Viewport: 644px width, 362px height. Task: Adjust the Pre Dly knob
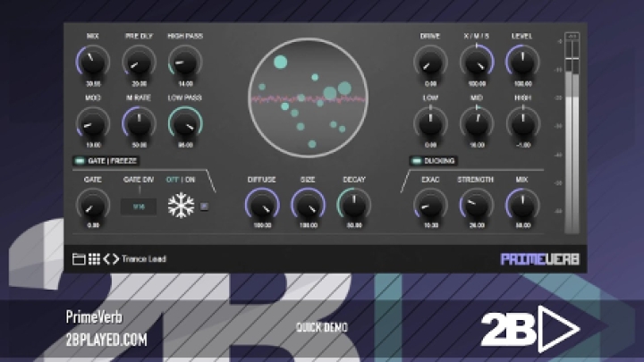pos(139,62)
